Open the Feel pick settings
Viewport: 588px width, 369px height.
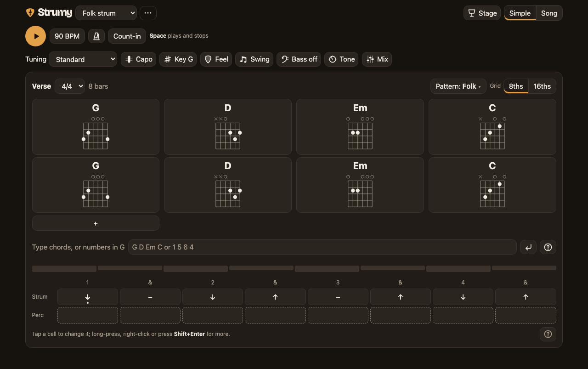pyautogui.click(x=216, y=59)
